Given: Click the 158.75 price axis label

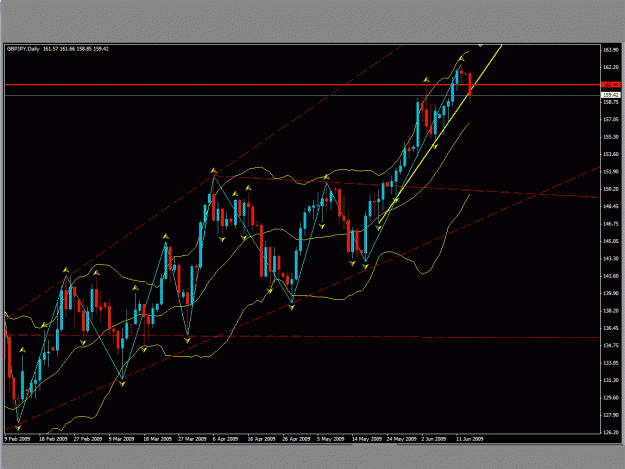Looking at the screenshot, I should (611, 102).
